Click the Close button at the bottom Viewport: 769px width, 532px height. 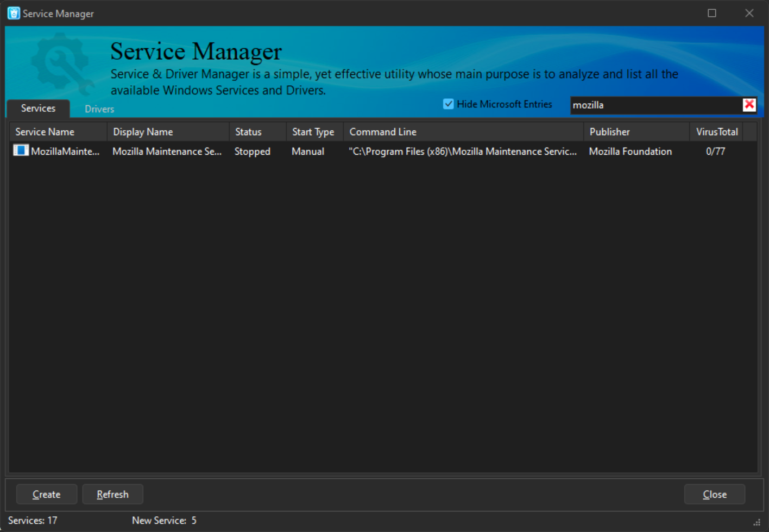pos(715,494)
